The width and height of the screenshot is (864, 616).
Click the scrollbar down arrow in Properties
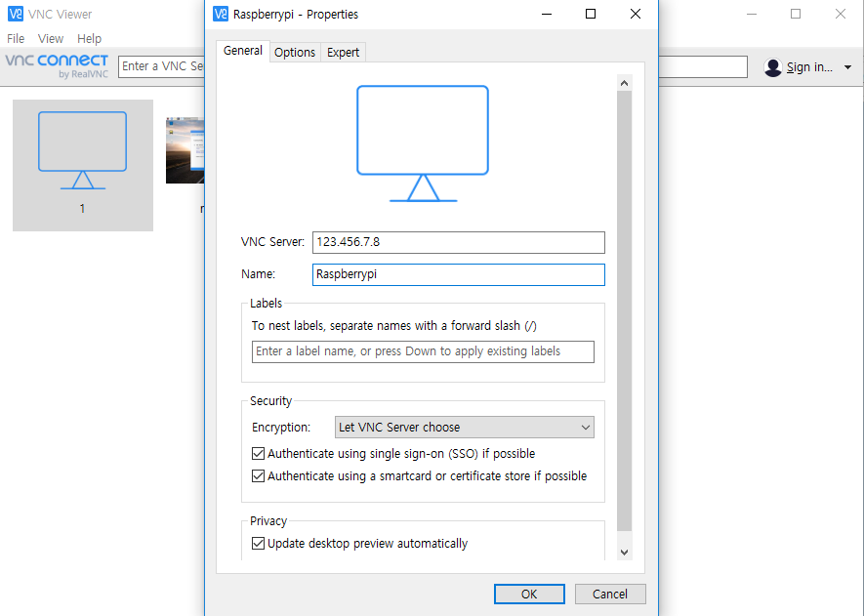[x=624, y=553]
